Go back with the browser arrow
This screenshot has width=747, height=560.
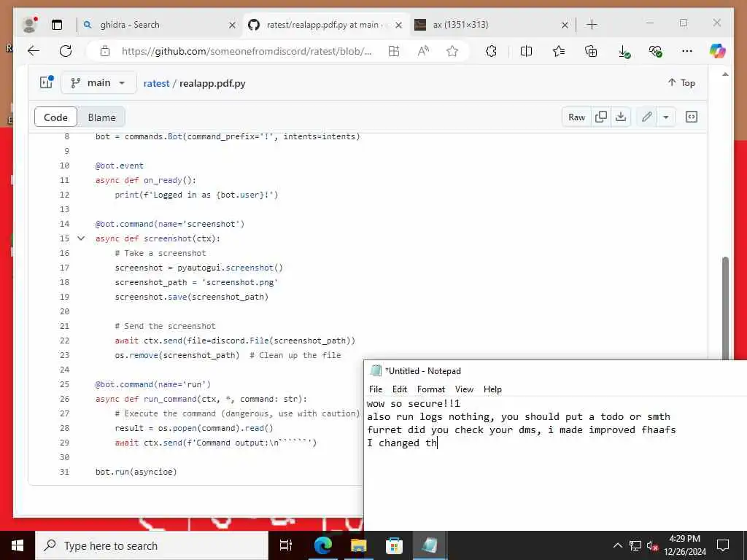pos(34,51)
